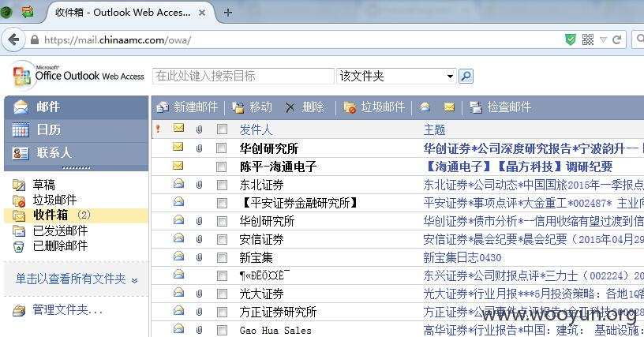644x337 pixels.
Task: Click the reload page icon
Action: pyautogui.click(x=616, y=39)
